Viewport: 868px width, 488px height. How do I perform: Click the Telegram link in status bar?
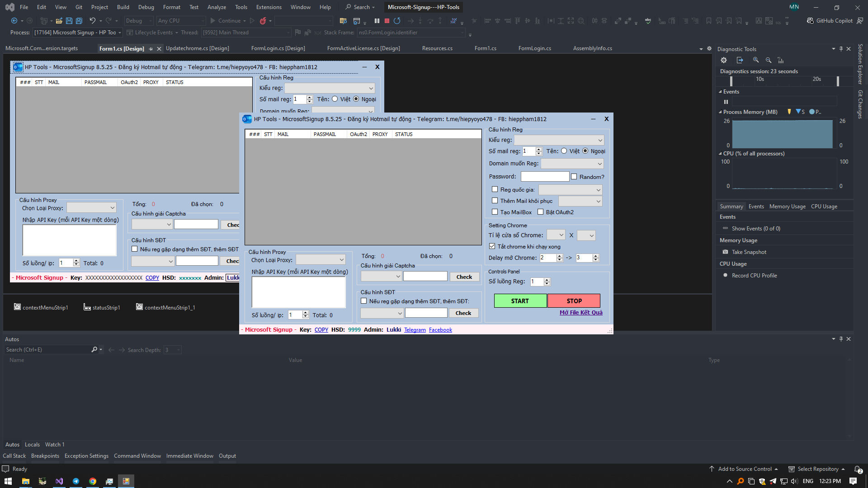(415, 330)
